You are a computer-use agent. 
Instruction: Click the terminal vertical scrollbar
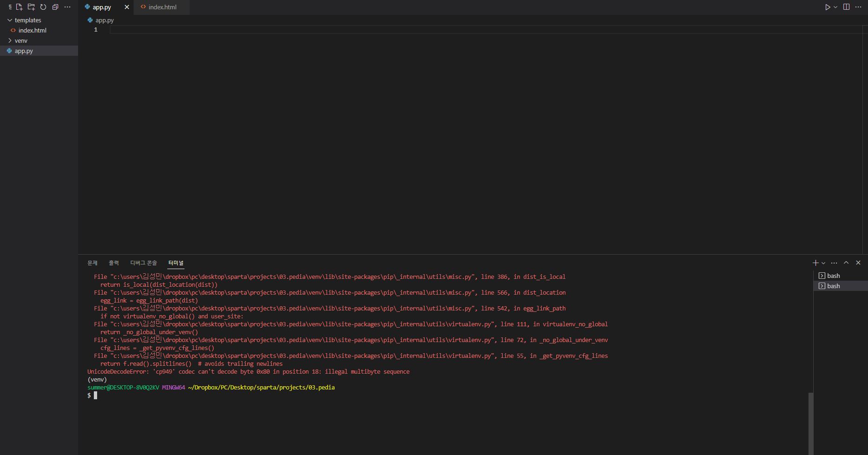(811, 423)
